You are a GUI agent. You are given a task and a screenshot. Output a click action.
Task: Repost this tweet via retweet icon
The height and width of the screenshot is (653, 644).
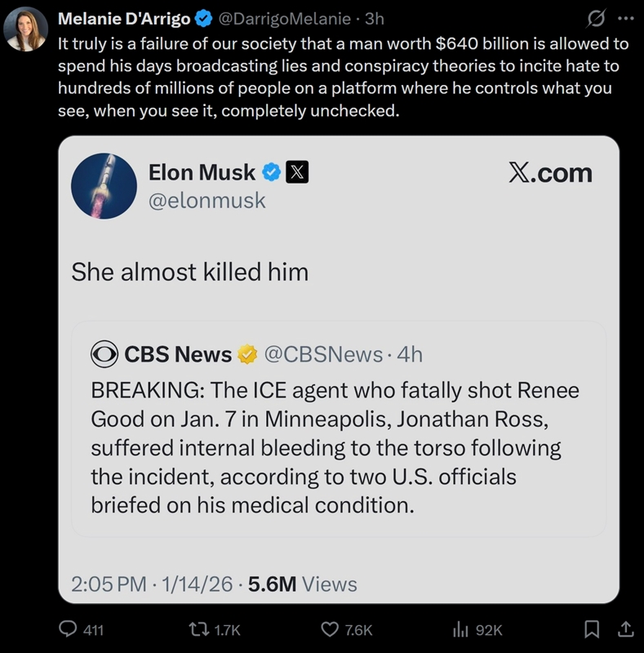tap(198, 629)
